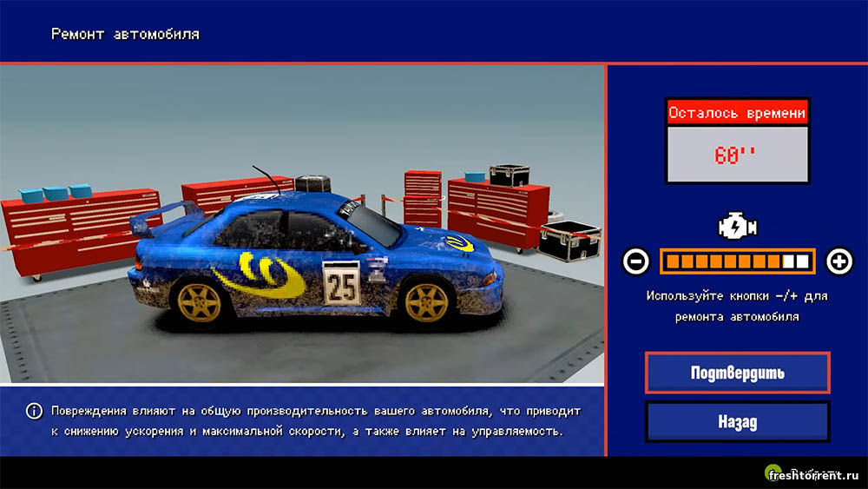Click the red Осталось времени header
Viewport: 868px width, 489px height.
click(x=737, y=113)
